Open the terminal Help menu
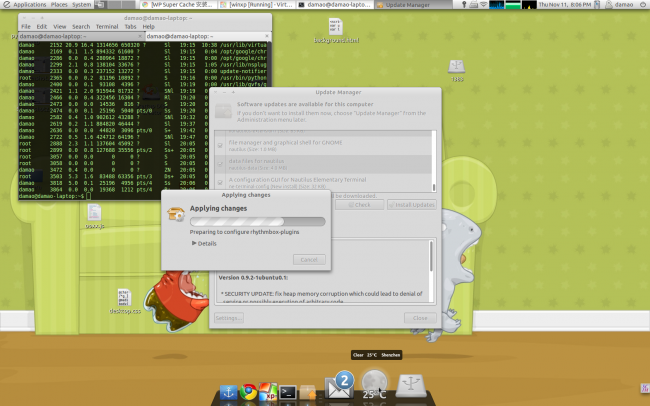The width and height of the screenshot is (650, 406). tap(148, 26)
